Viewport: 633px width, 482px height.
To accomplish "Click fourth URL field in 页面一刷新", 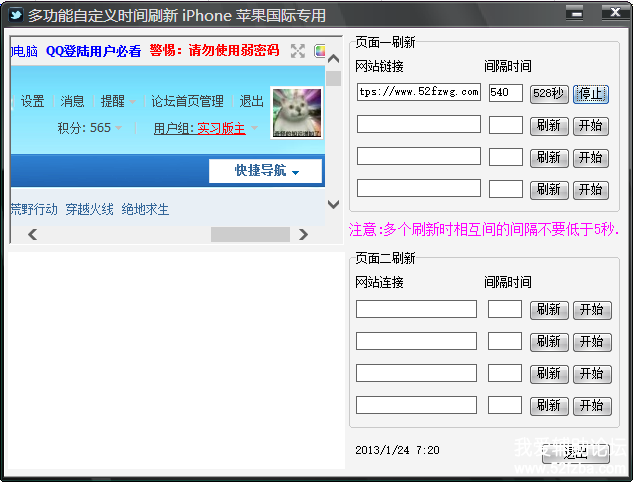I will (419, 188).
